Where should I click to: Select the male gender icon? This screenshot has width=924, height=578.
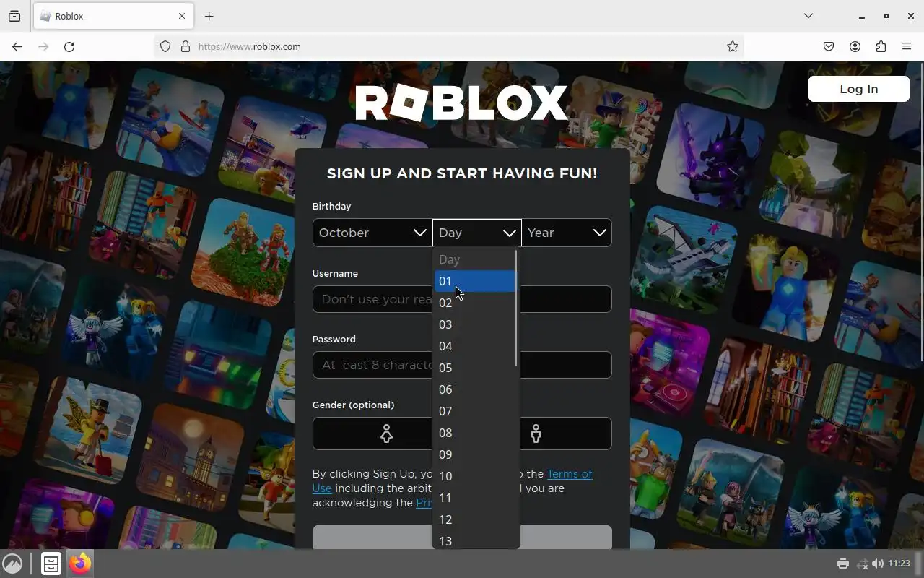536,433
